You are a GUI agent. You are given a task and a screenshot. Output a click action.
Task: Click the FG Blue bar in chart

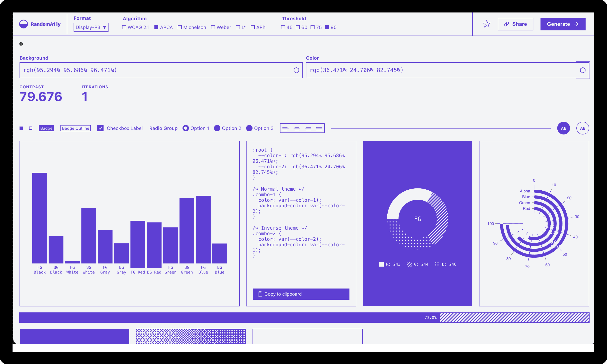point(203,229)
